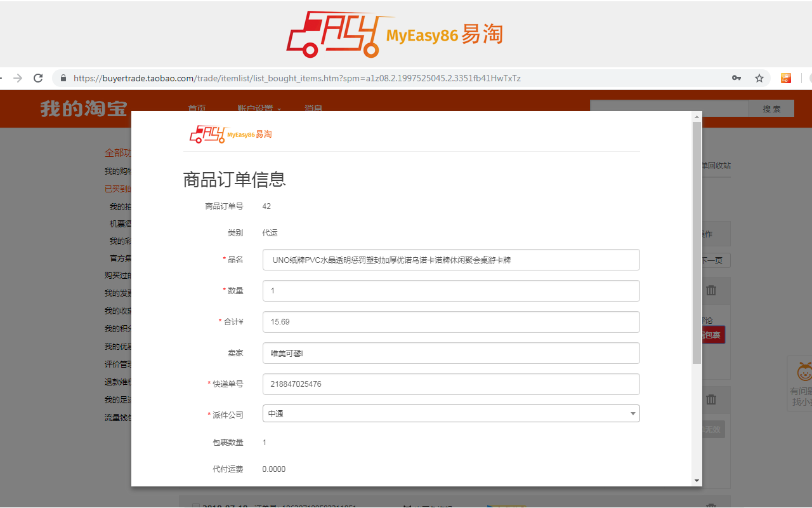
Task: Click the lower trash icon beside the invalid order
Action: click(711, 399)
